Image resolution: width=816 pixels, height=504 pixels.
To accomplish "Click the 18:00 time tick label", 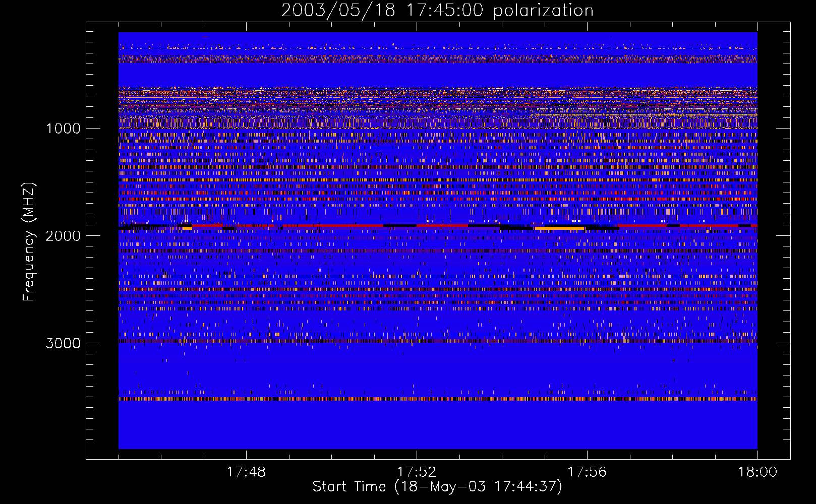I will pyautogui.click(x=757, y=472).
